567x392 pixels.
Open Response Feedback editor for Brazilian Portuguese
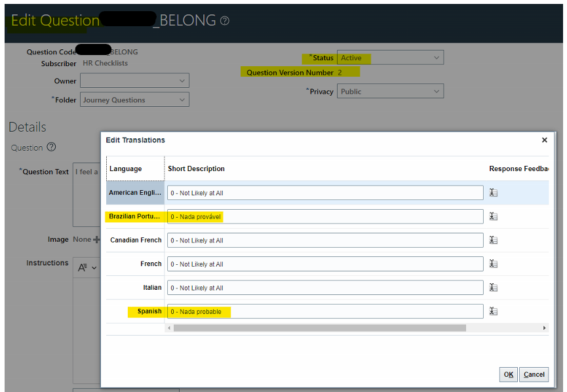[494, 216]
